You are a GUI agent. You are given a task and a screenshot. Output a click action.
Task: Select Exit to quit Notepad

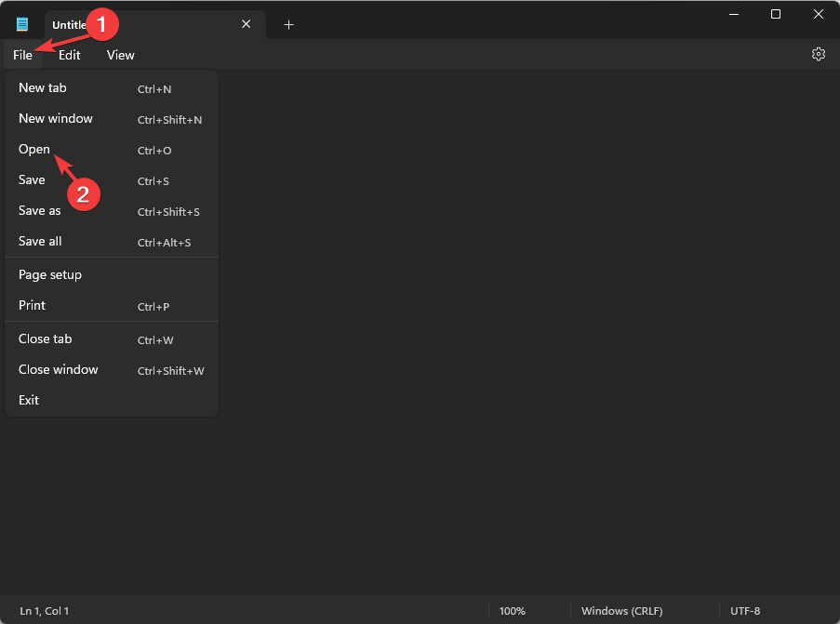[28, 400]
